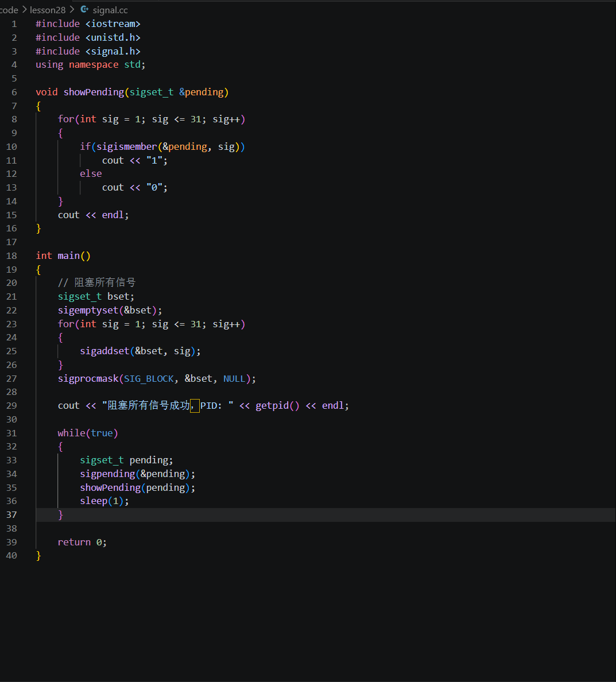The height and width of the screenshot is (682, 616).
Task: Click 'return 0;' on line 39
Action: coord(82,542)
